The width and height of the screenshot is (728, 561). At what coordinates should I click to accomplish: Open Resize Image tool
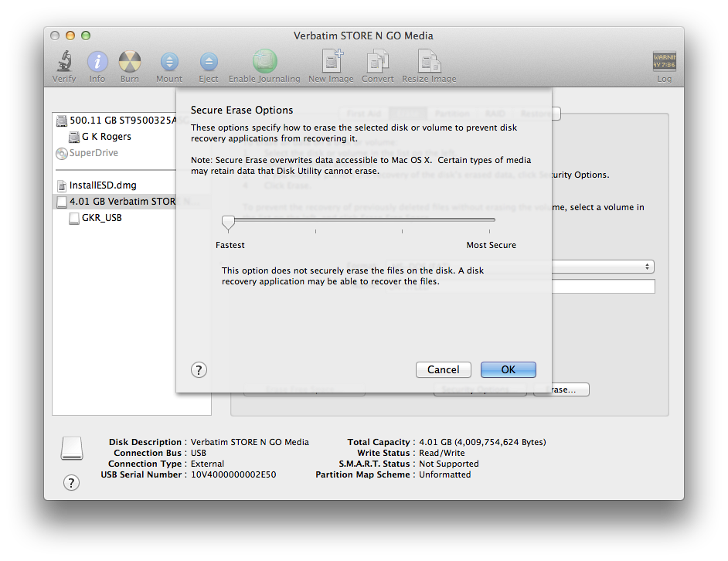(429, 61)
